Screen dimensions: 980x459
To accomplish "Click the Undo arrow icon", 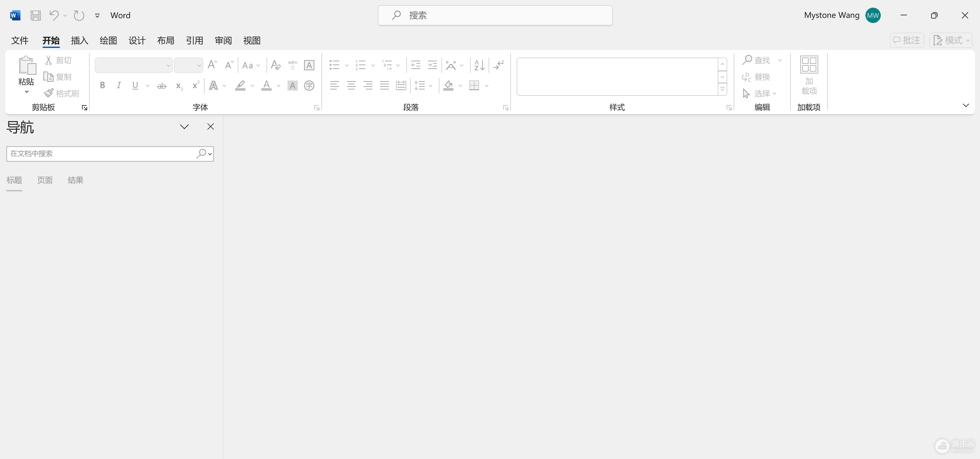I will tap(54, 15).
